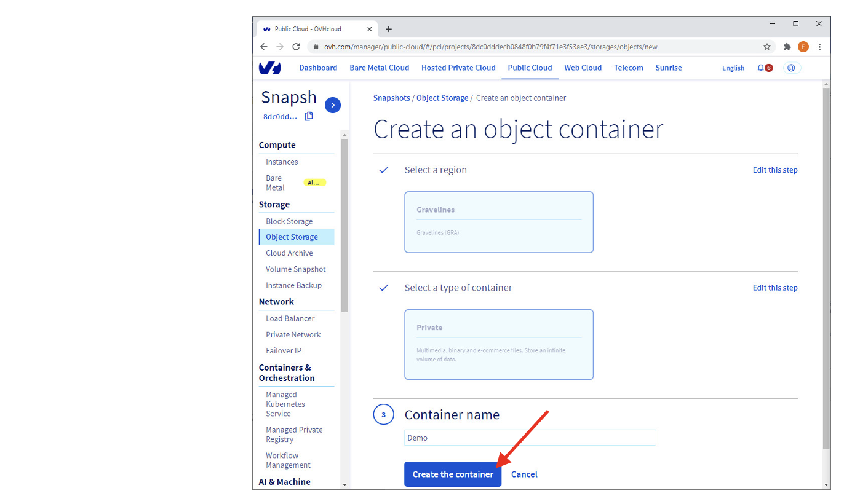
Task: Click the Container name input field
Action: 530,438
